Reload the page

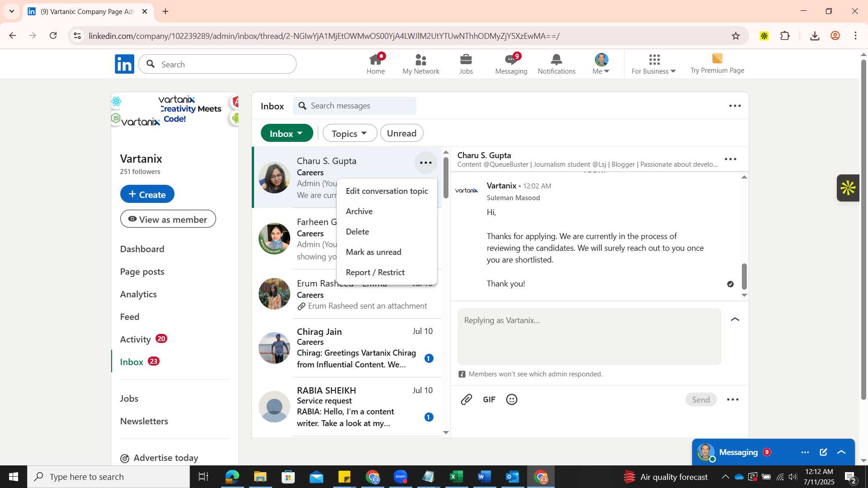coord(53,36)
